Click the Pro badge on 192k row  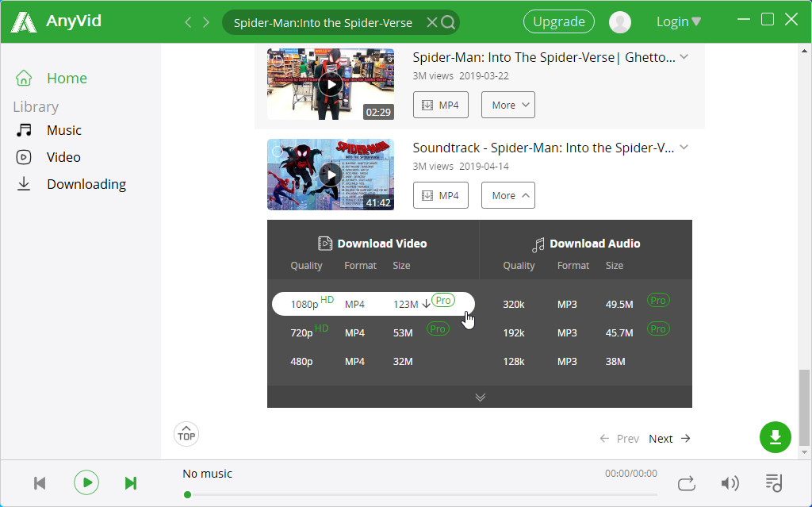tap(658, 328)
